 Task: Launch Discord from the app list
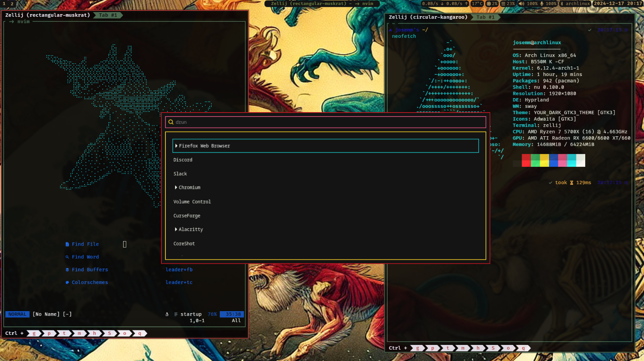(x=183, y=160)
